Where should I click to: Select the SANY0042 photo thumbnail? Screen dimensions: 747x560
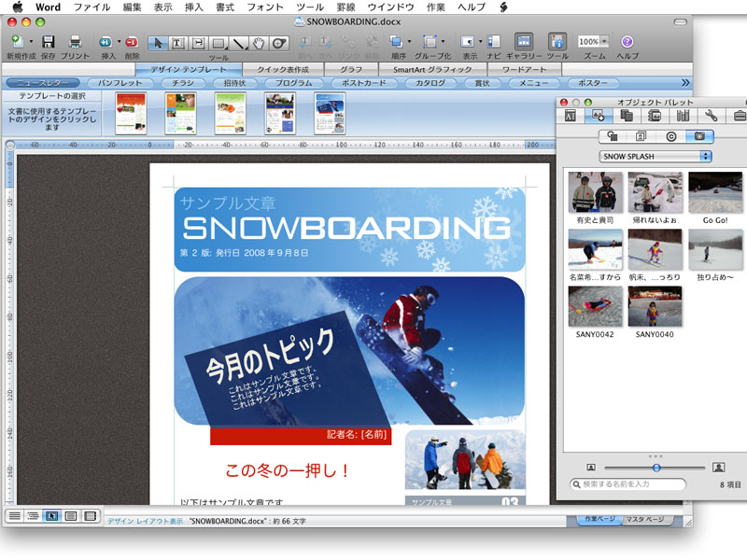coord(595,306)
